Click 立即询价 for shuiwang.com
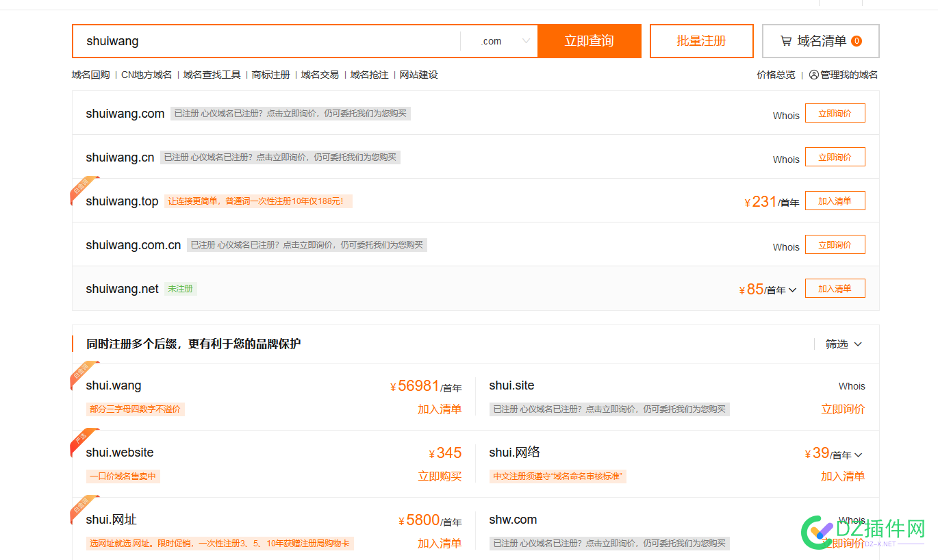The height and width of the screenshot is (560, 938). pos(835,113)
